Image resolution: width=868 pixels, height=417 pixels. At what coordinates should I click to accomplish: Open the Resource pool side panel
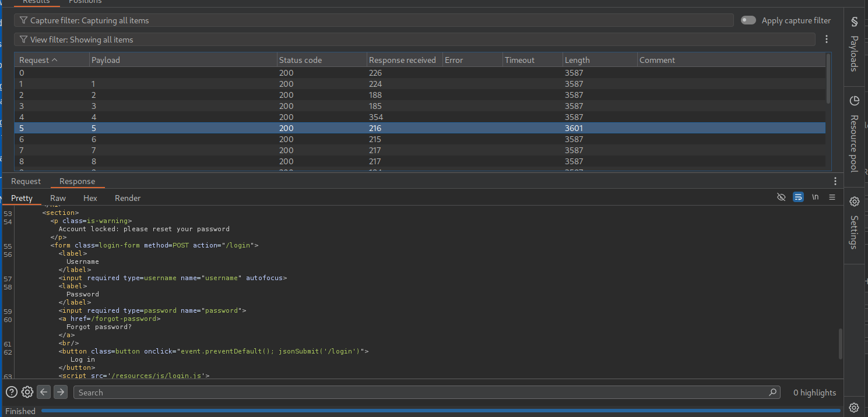(854, 134)
